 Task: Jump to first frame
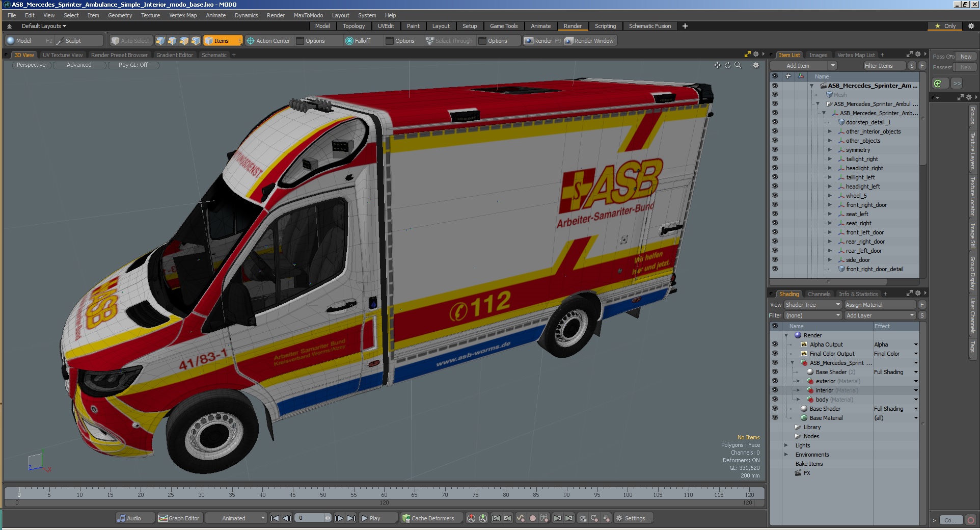pos(275,518)
